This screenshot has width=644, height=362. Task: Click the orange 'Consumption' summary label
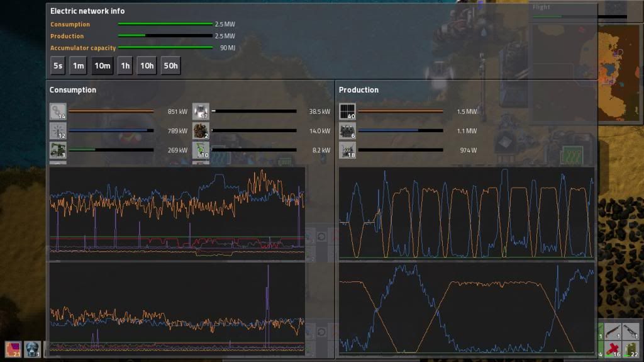click(x=70, y=25)
